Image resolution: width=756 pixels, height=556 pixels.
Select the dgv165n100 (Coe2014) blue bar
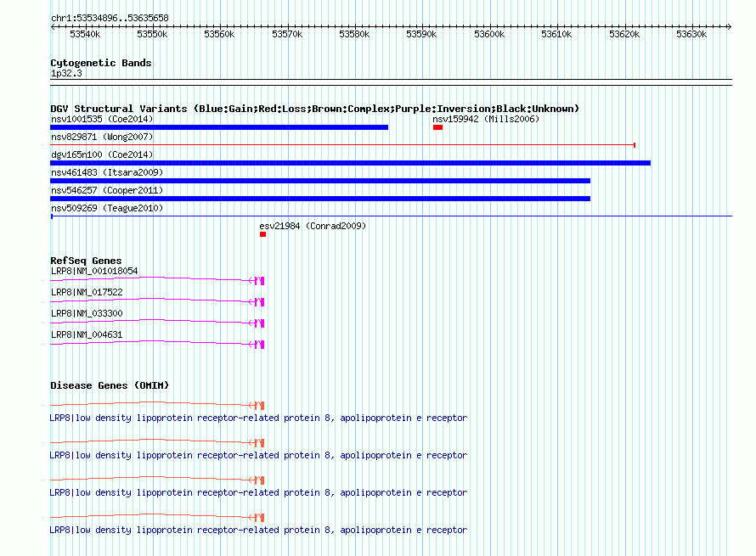click(x=351, y=163)
